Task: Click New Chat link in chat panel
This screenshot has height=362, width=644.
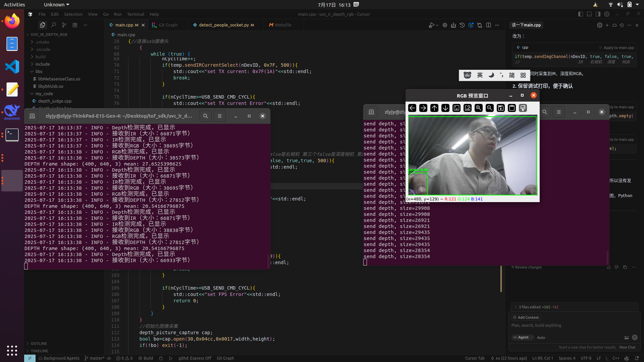Action: pyautogui.click(x=627, y=347)
